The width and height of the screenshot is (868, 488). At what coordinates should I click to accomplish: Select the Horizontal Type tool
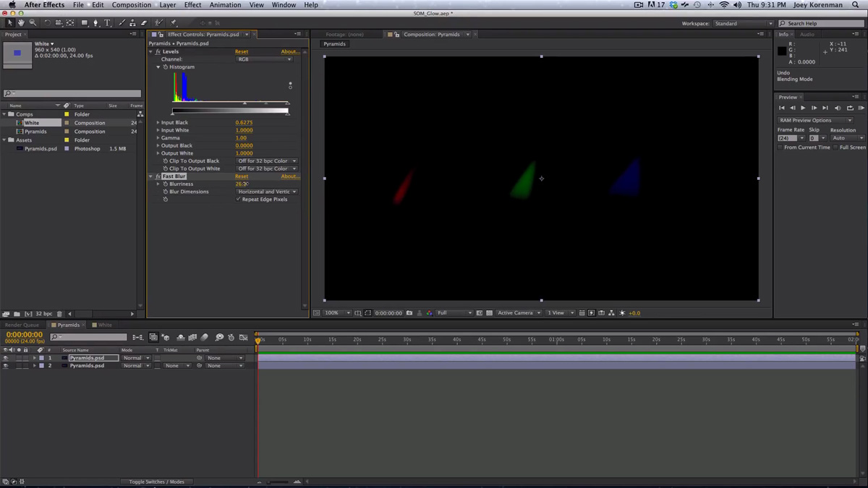107,22
